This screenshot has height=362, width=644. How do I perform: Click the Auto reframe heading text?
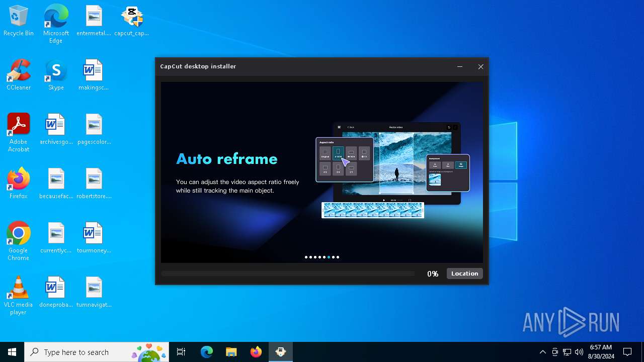pyautogui.click(x=226, y=159)
